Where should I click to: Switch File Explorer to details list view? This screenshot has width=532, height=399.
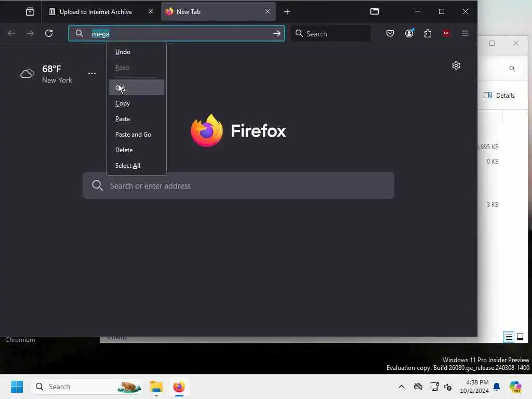[509, 337]
